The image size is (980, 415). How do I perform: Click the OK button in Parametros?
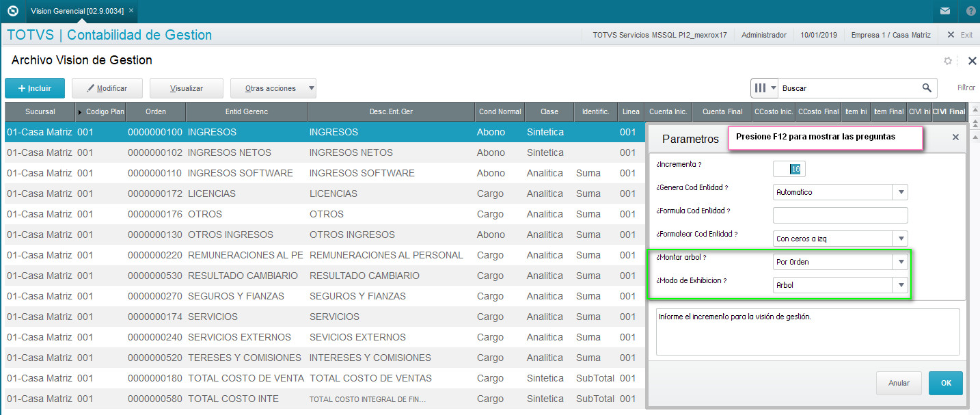[x=946, y=383]
